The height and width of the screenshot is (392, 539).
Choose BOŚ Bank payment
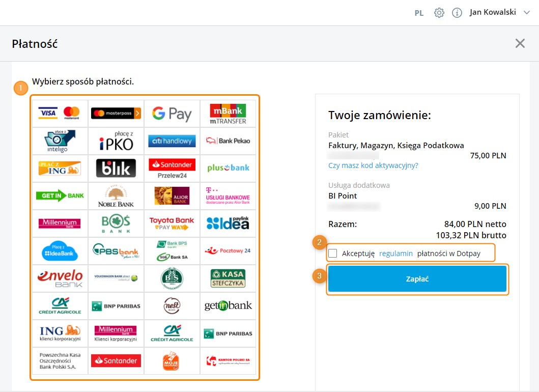tap(116, 223)
